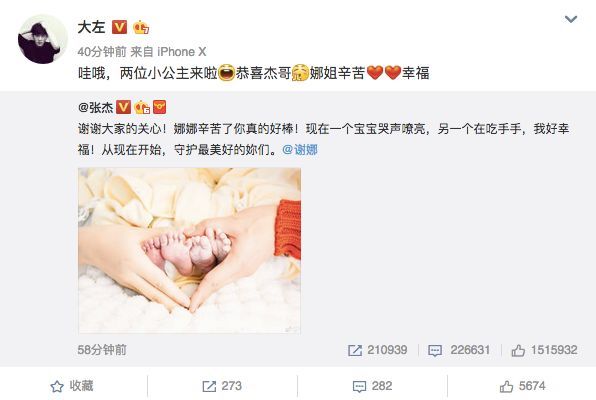Click the membership crown icon beside 大左
Viewport: 596px width, 400px height.
(141, 27)
